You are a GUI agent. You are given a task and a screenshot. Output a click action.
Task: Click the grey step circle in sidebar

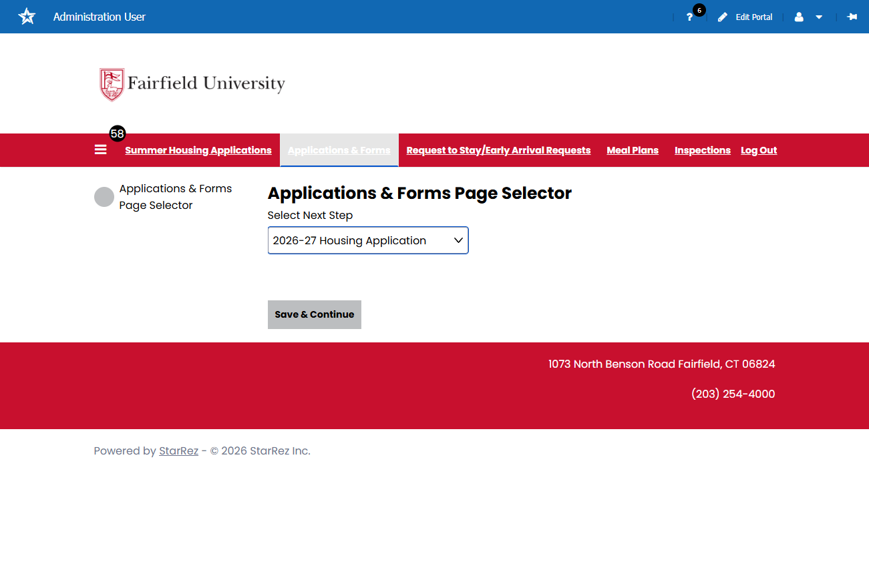pos(104,197)
